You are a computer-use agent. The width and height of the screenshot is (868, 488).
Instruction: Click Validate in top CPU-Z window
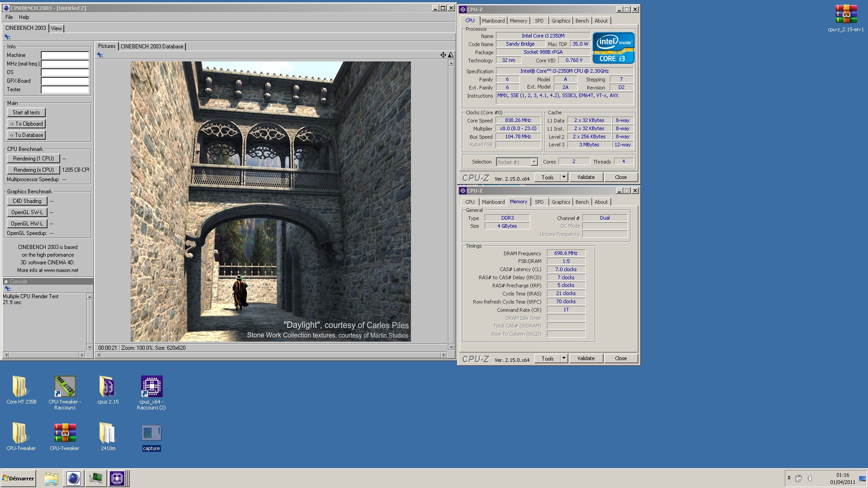pyautogui.click(x=586, y=177)
